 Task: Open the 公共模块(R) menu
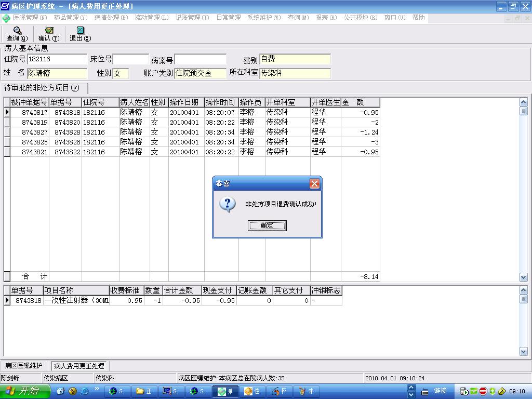[361, 17]
